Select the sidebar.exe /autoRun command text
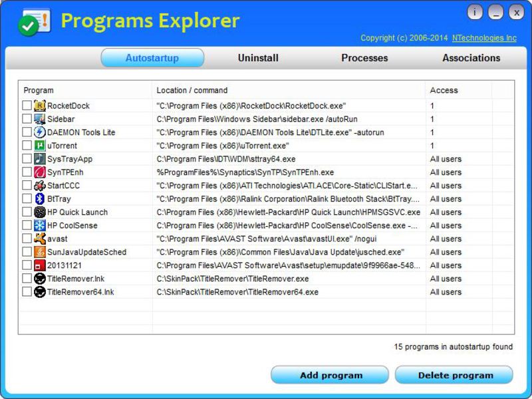 [x=257, y=119]
